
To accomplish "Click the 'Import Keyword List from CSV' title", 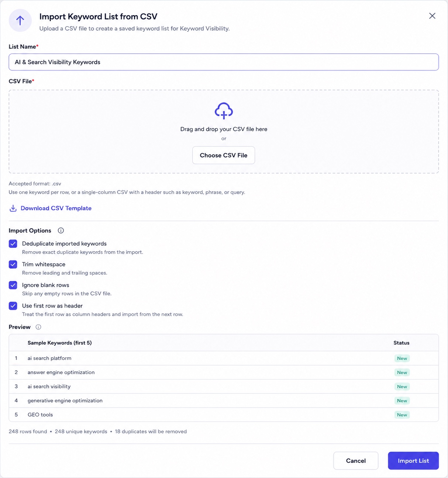I will [x=98, y=17].
